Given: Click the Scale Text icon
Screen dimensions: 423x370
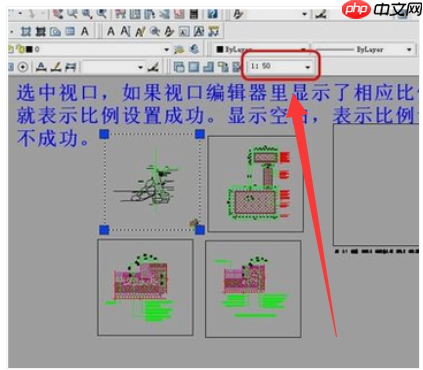Looking at the screenshot, I should coord(184,32).
